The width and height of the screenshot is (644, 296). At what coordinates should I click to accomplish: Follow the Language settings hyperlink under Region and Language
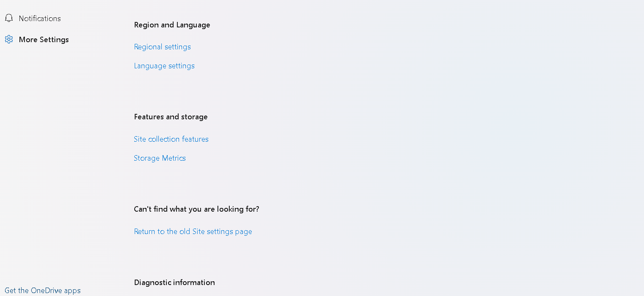164,66
